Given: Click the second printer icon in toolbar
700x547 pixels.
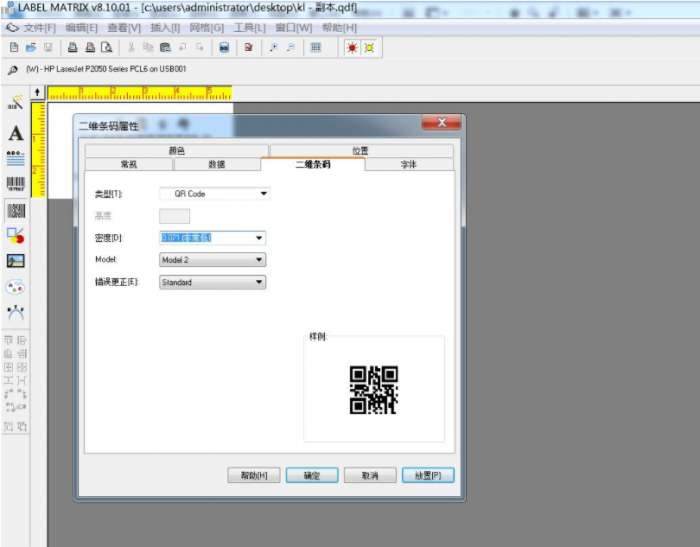Looking at the screenshot, I should [x=90, y=47].
